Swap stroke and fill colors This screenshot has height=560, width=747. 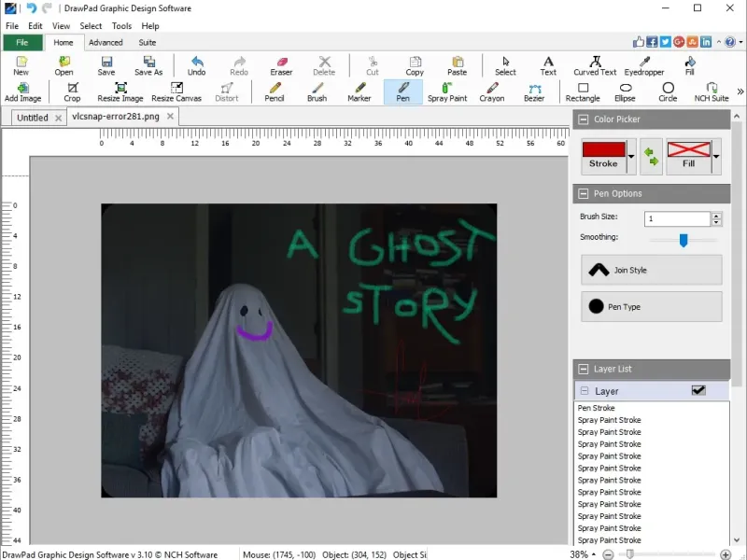pyautogui.click(x=651, y=156)
